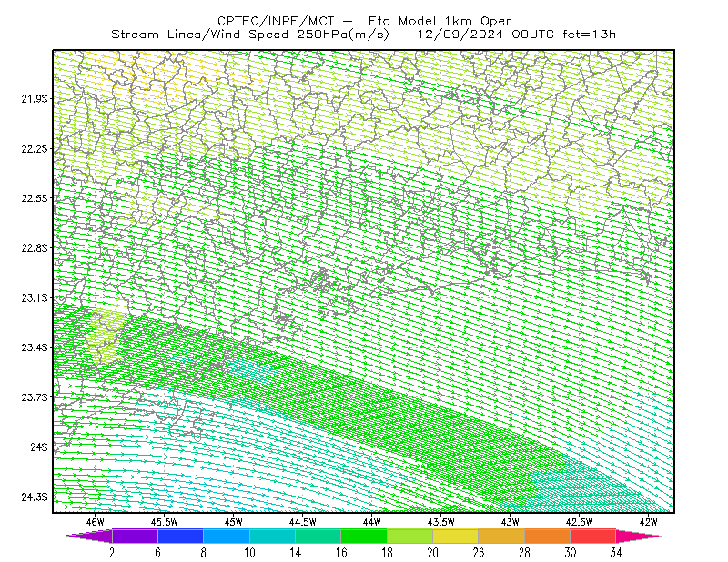This screenshot has height=562, width=728.
Task: Click the 44W longitude axis label
Action: [372, 522]
